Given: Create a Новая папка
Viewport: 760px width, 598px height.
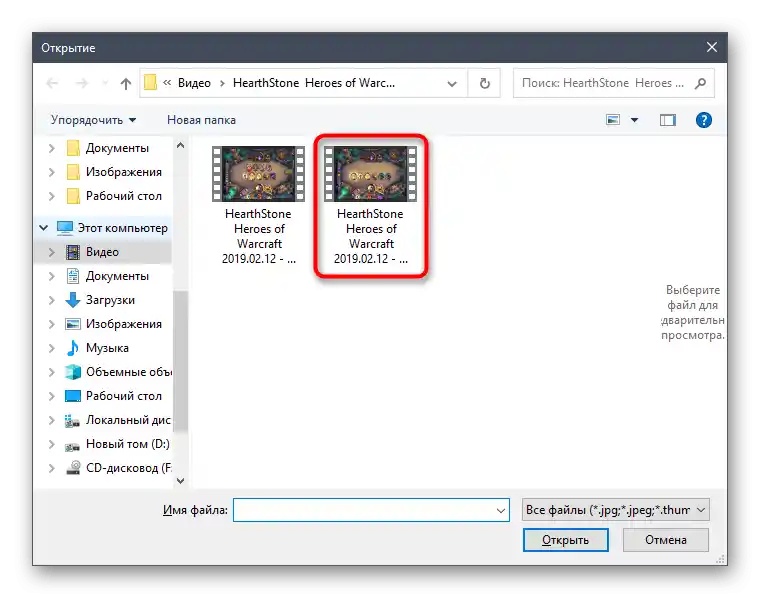Looking at the screenshot, I should [x=201, y=120].
